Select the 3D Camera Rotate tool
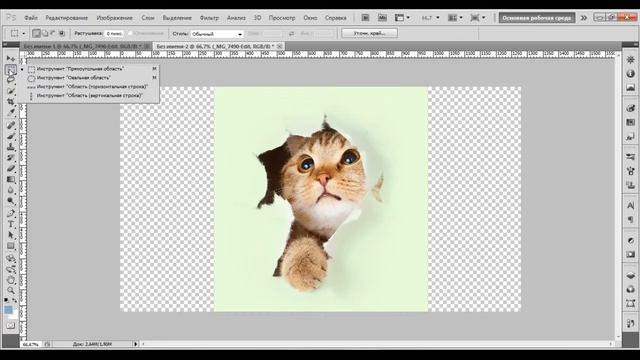Viewport: 640px width, 360px height. pyautogui.click(x=11, y=269)
